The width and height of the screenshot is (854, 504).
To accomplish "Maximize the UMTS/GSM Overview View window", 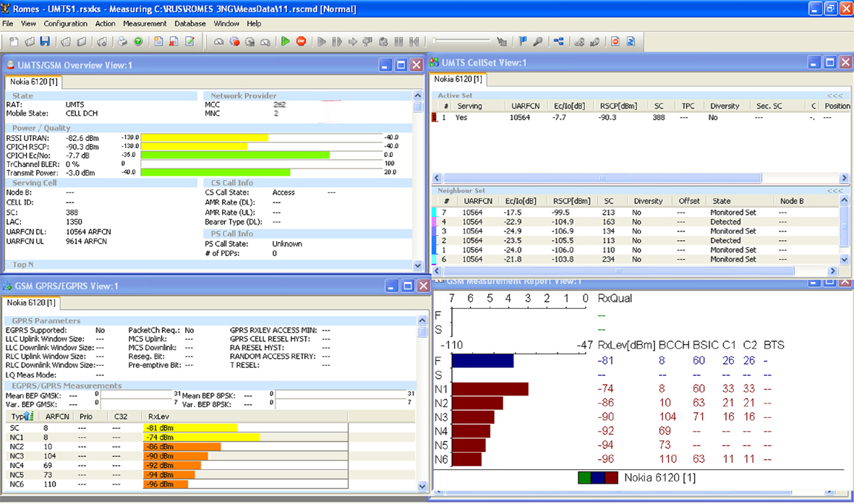I will click(401, 65).
